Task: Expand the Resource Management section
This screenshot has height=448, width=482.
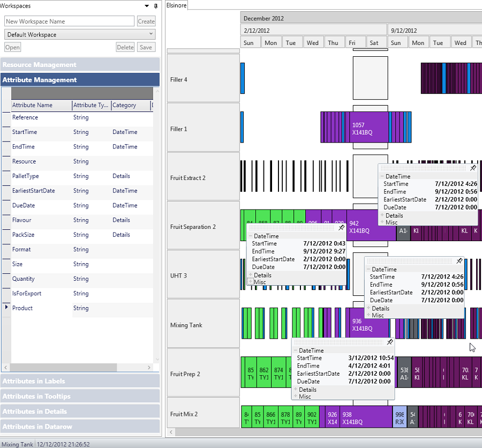Action: click(x=80, y=65)
